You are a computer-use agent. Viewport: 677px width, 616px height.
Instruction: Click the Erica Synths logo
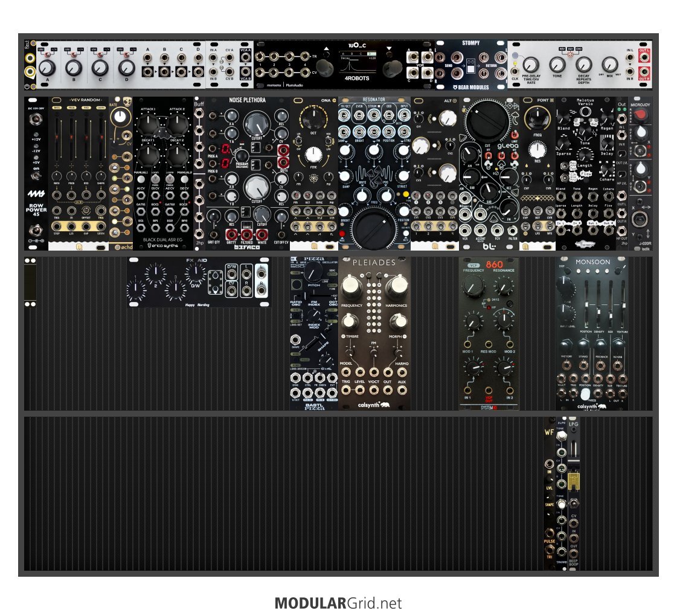click(x=163, y=246)
